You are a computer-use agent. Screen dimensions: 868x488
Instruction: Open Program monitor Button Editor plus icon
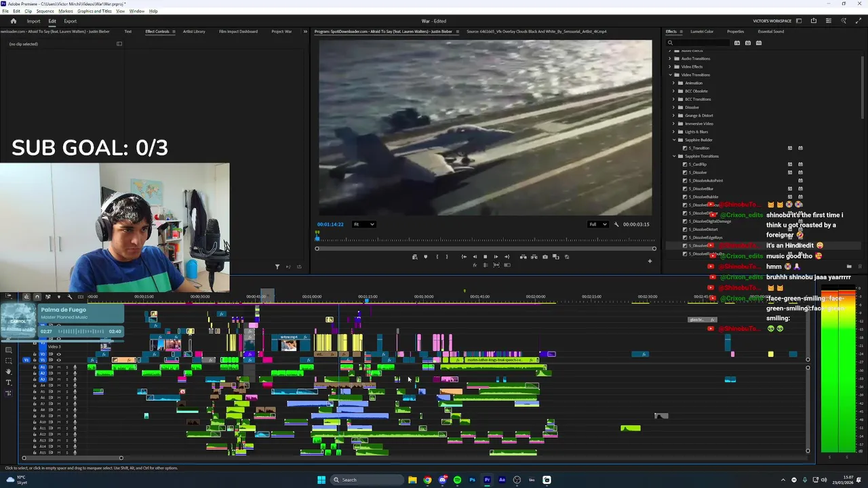point(650,261)
